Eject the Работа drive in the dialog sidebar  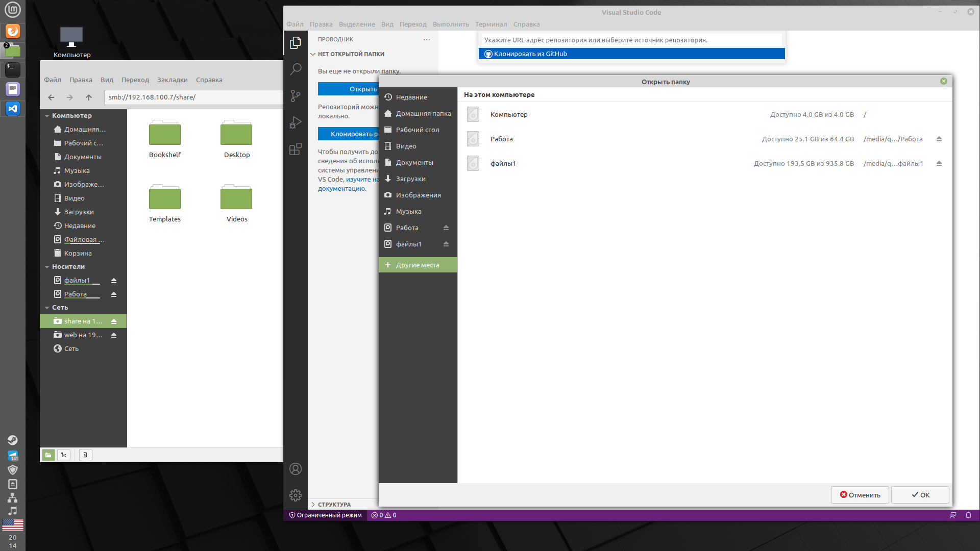click(446, 228)
